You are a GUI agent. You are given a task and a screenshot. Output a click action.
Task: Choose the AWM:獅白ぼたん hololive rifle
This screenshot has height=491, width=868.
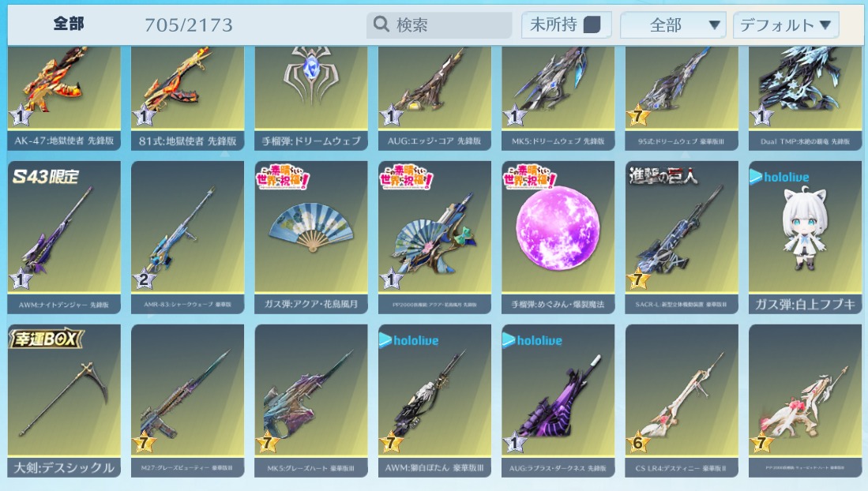point(434,401)
